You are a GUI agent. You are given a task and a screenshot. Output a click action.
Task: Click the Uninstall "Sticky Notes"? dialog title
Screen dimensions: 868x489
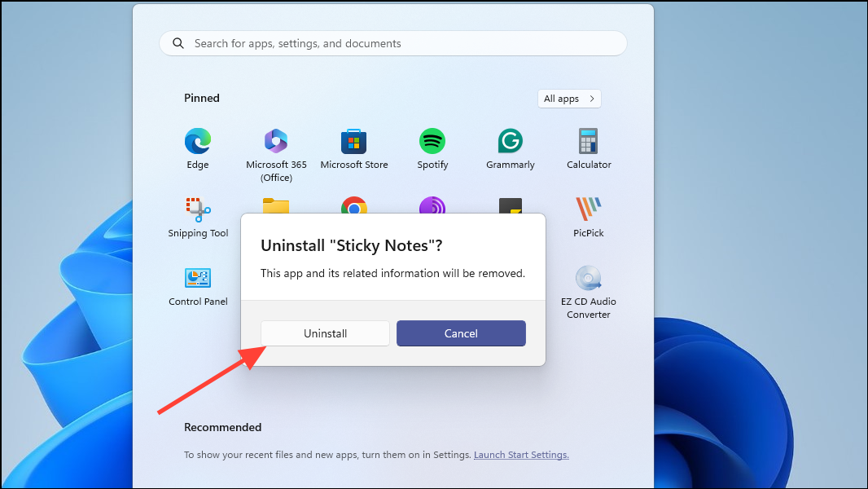[x=352, y=245]
